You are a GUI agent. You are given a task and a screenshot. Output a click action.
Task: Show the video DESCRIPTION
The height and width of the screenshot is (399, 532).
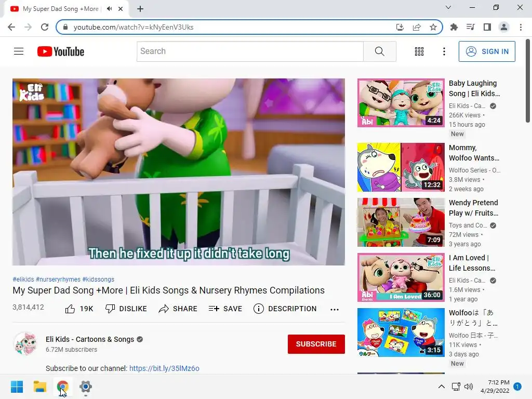(x=285, y=309)
